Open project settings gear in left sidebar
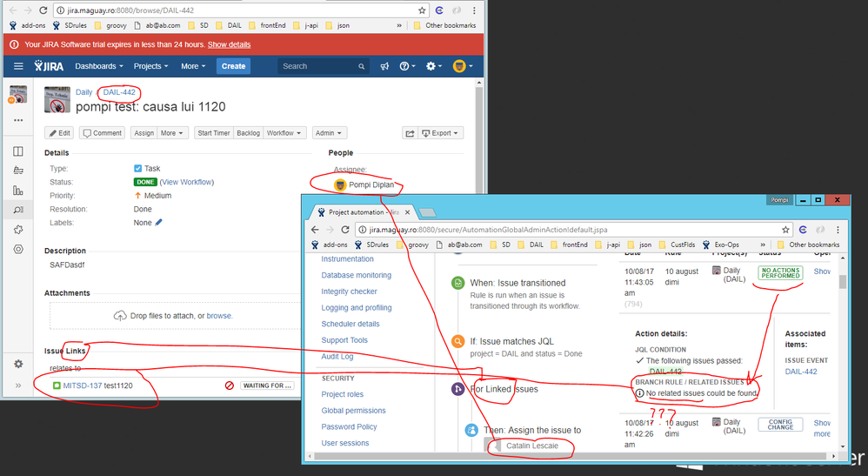 pos(18,364)
